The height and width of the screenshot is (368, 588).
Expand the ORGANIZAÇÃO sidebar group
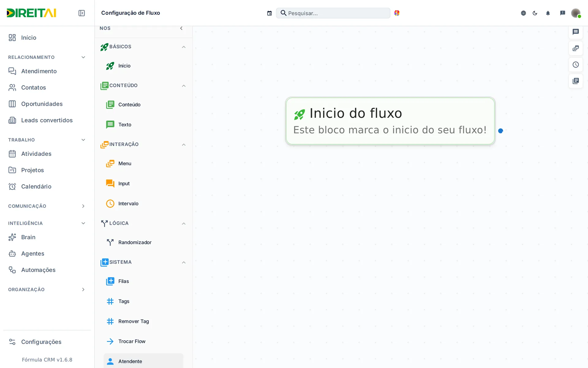(x=47, y=289)
